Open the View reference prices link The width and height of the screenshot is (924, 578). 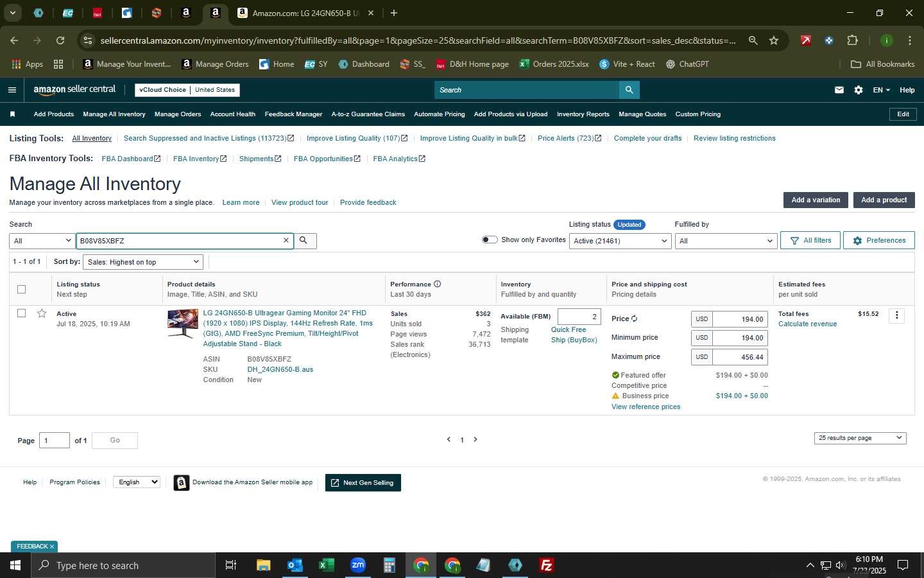point(646,407)
